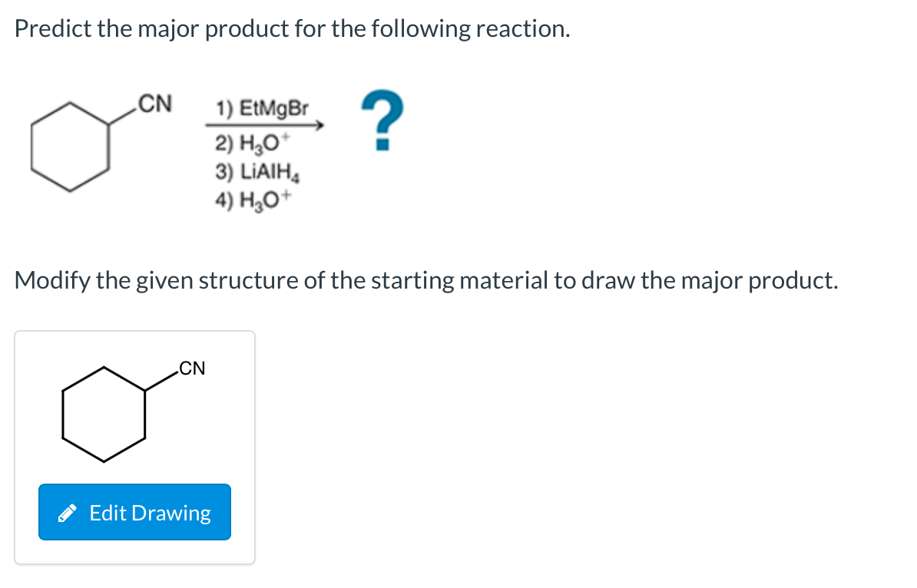917x588 pixels.
Task: Click the pencil icon on Edit Drawing
Action: click(70, 513)
